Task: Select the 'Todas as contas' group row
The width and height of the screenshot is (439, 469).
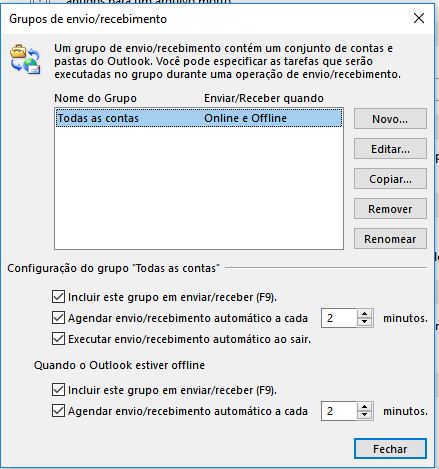Action: [199, 118]
